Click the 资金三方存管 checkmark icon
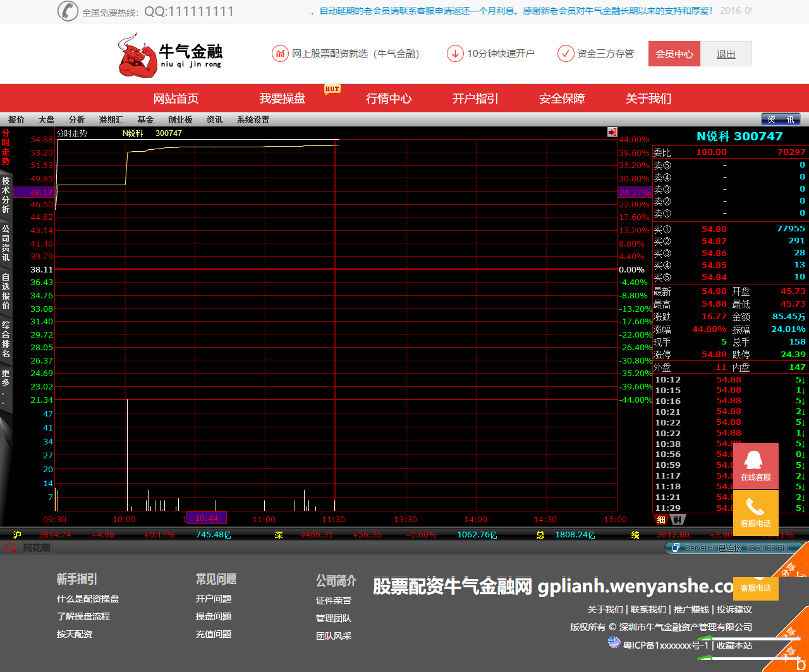The width and height of the screenshot is (809, 672). click(x=565, y=54)
